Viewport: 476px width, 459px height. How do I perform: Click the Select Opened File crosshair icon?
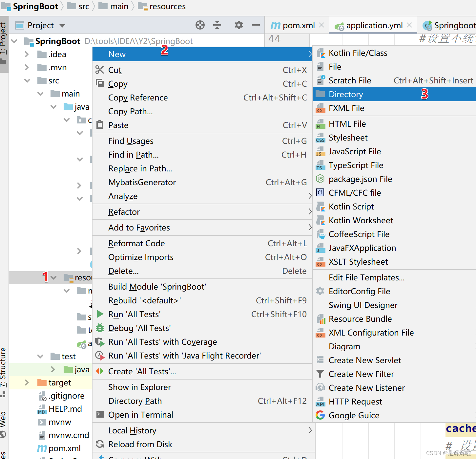[200, 25]
